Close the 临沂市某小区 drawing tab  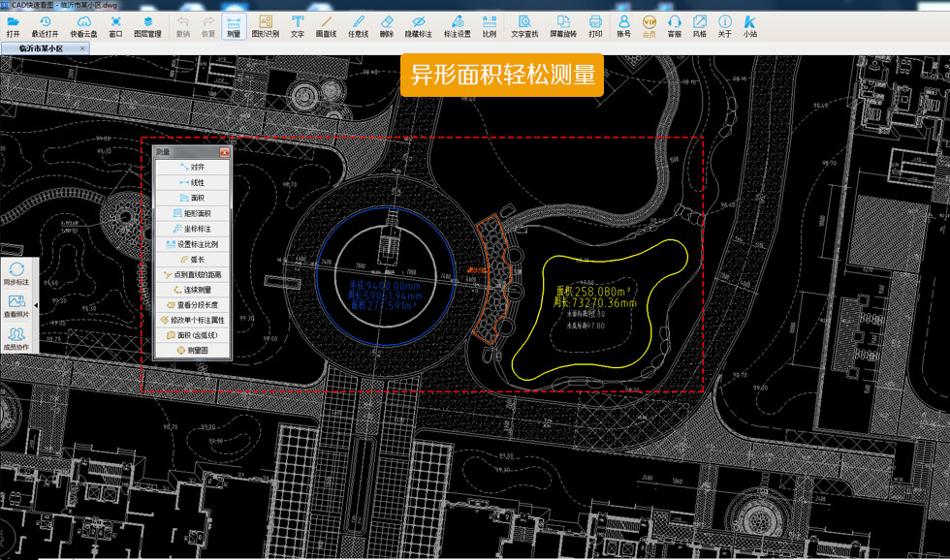(82, 48)
